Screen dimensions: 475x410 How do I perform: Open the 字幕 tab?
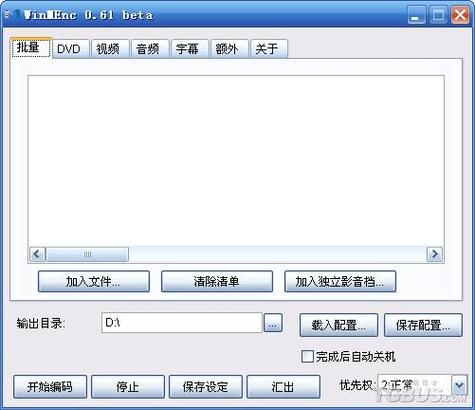[189, 49]
